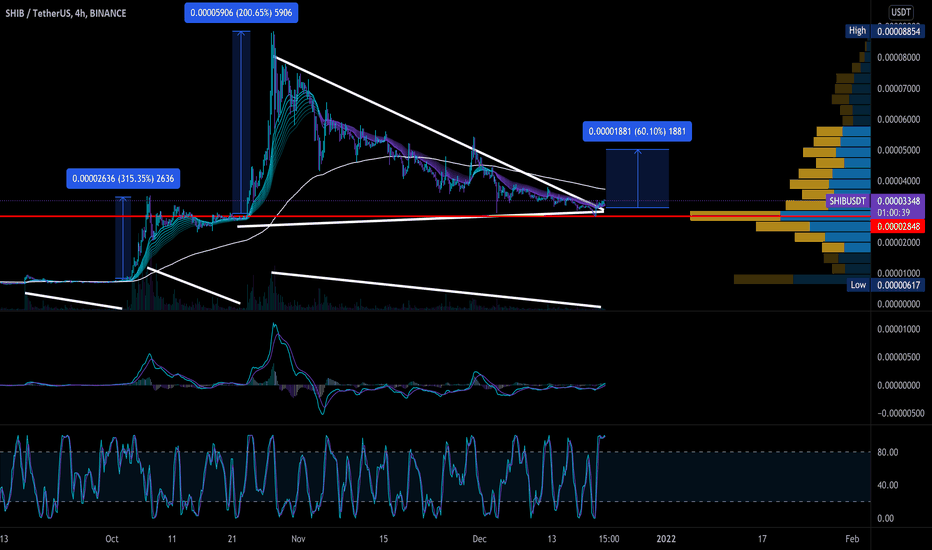Click the 40.00 stochastic axis value
932x550 pixels.
[x=887, y=485]
